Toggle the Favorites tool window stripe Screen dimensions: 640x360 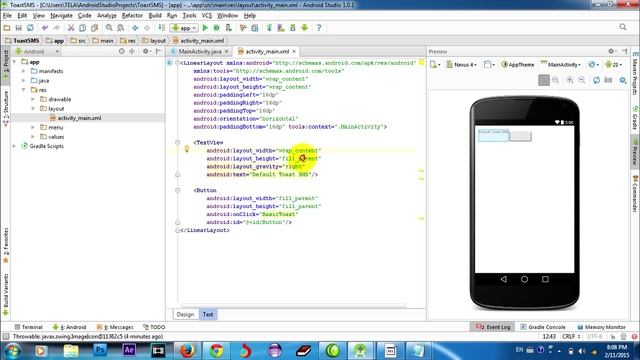[6, 245]
